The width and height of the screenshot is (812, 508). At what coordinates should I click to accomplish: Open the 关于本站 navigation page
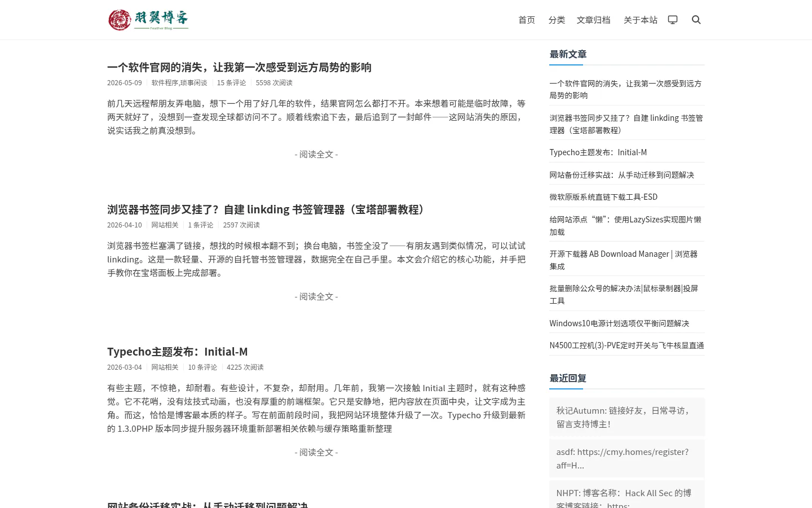click(641, 20)
